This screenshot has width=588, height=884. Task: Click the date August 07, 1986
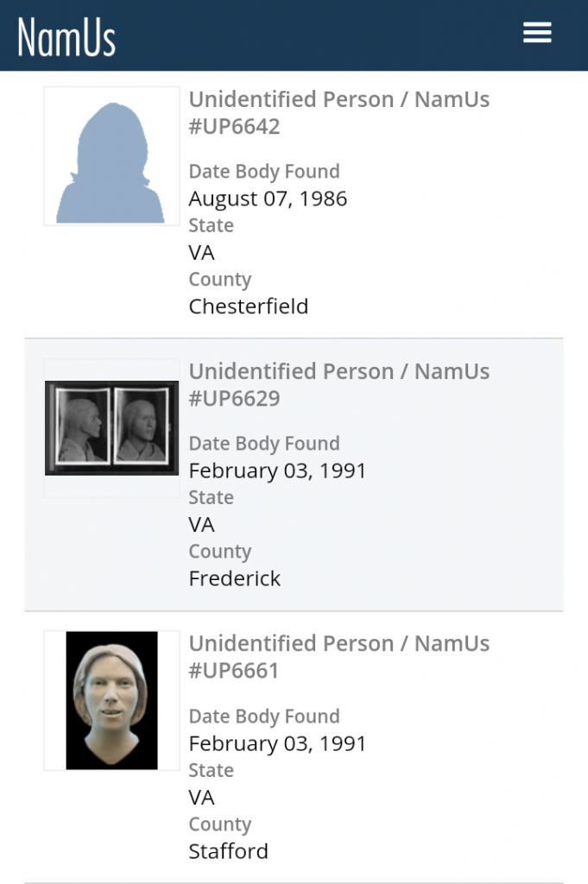click(x=268, y=199)
